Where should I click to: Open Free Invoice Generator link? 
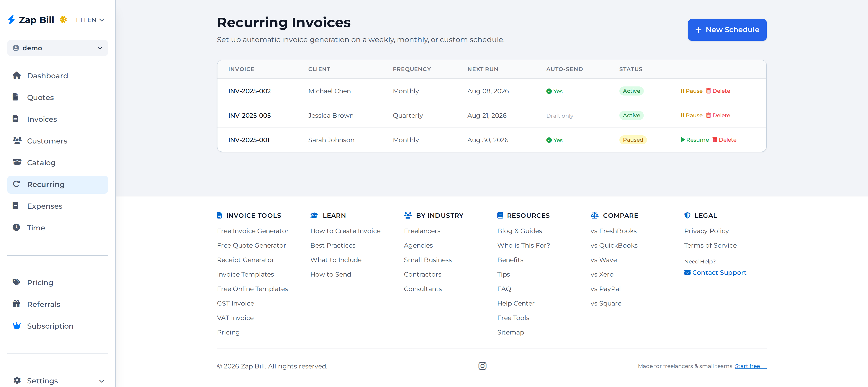(253, 231)
